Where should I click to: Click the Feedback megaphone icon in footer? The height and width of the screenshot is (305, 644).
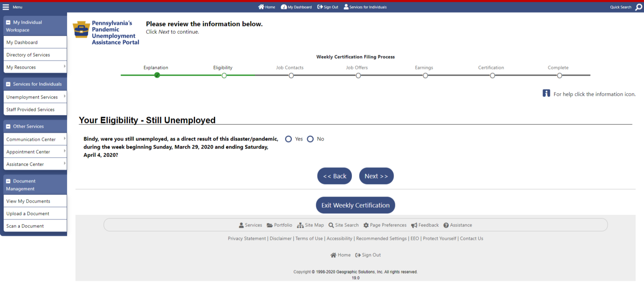coord(414,225)
